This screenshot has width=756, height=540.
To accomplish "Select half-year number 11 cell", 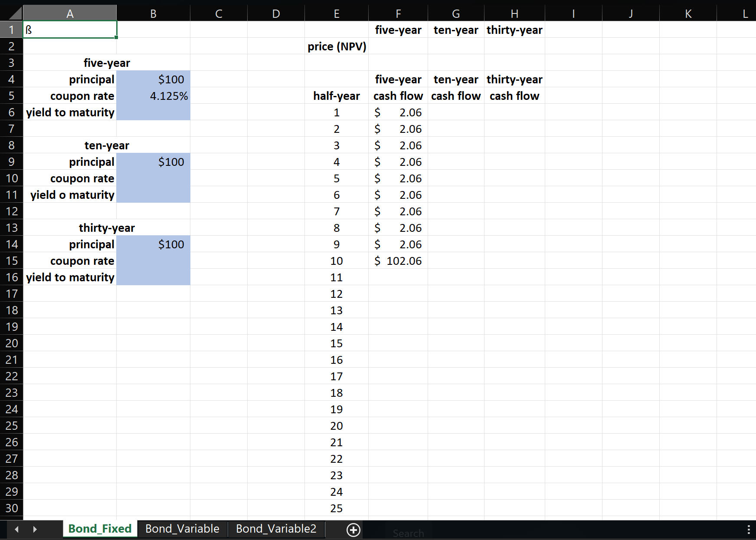I will click(337, 277).
